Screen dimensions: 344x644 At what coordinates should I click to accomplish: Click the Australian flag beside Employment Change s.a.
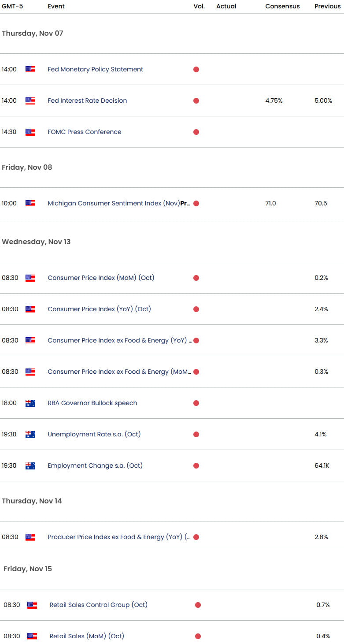pos(30,465)
